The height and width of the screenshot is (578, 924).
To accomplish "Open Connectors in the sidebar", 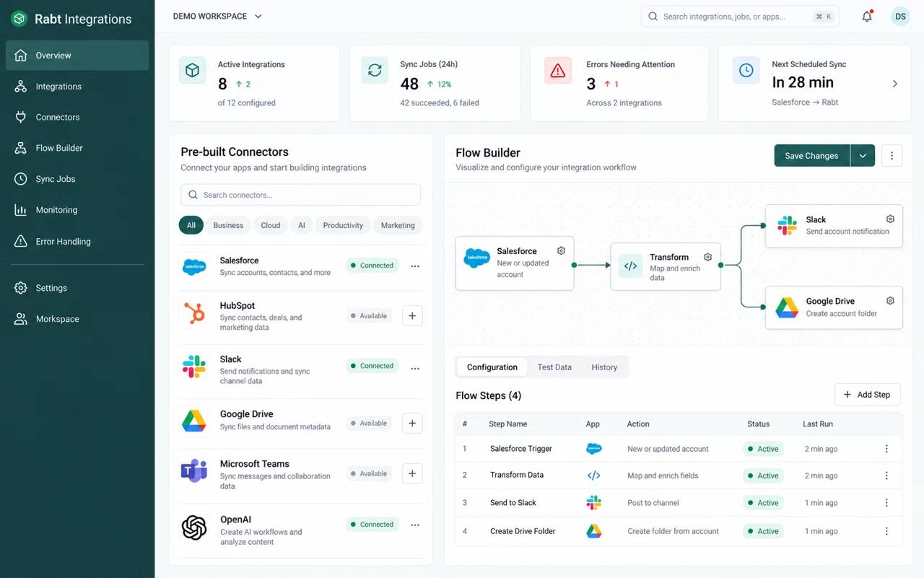I will (77, 117).
